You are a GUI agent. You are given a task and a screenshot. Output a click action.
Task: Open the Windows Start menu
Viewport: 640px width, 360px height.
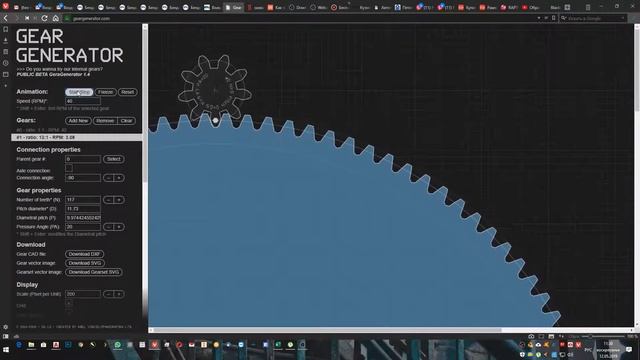[x=6, y=350]
